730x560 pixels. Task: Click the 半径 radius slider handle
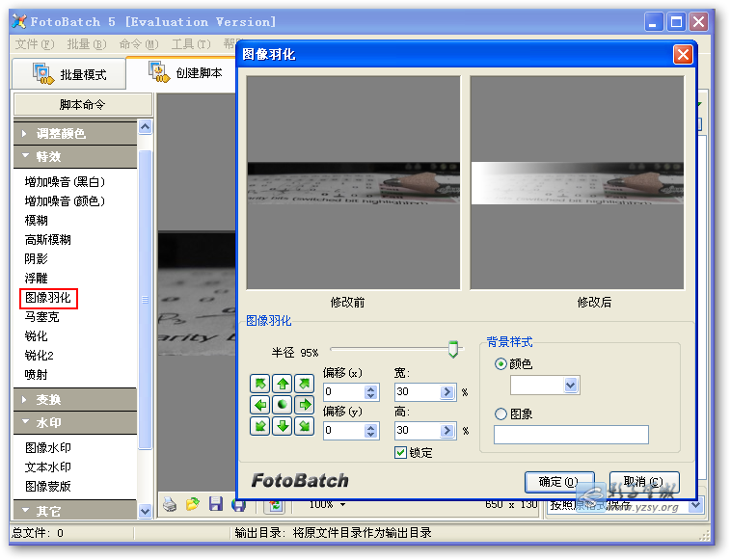(453, 351)
